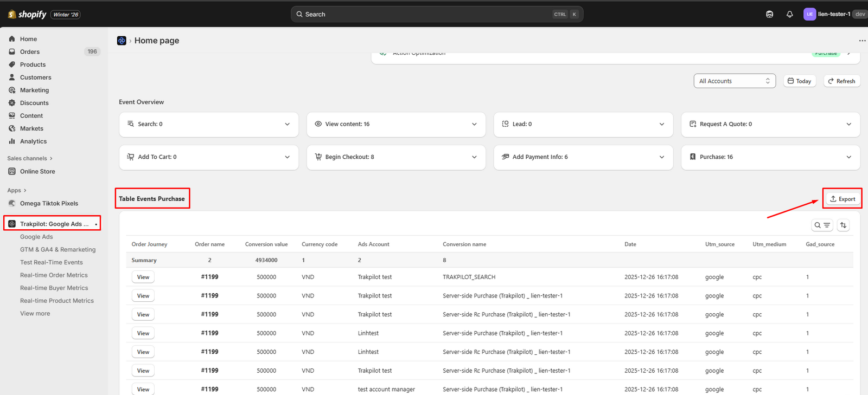
Task: Open Orders in sidebar
Action: point(30,52)
